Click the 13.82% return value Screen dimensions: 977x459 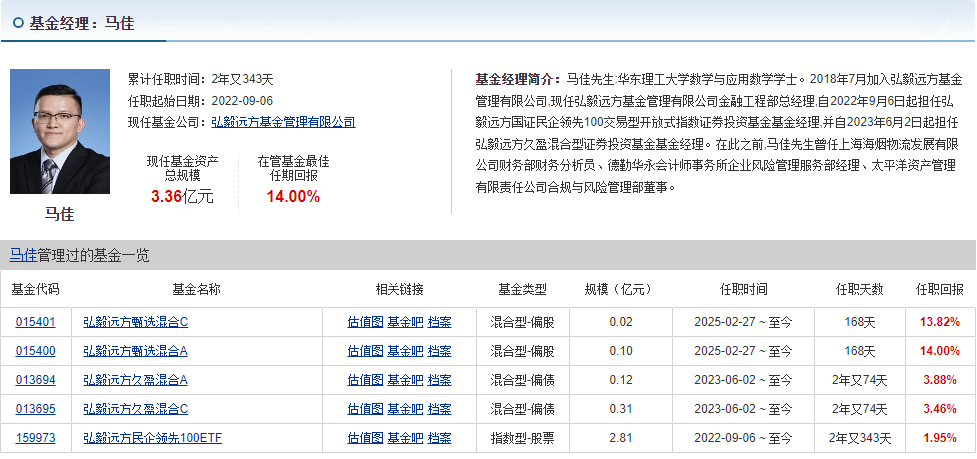click(x=940, y=322)
